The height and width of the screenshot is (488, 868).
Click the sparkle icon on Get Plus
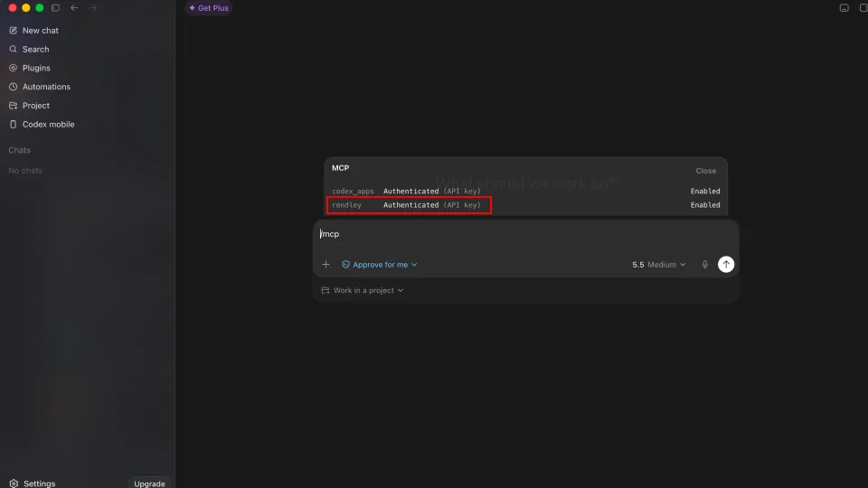pos(192,8)
